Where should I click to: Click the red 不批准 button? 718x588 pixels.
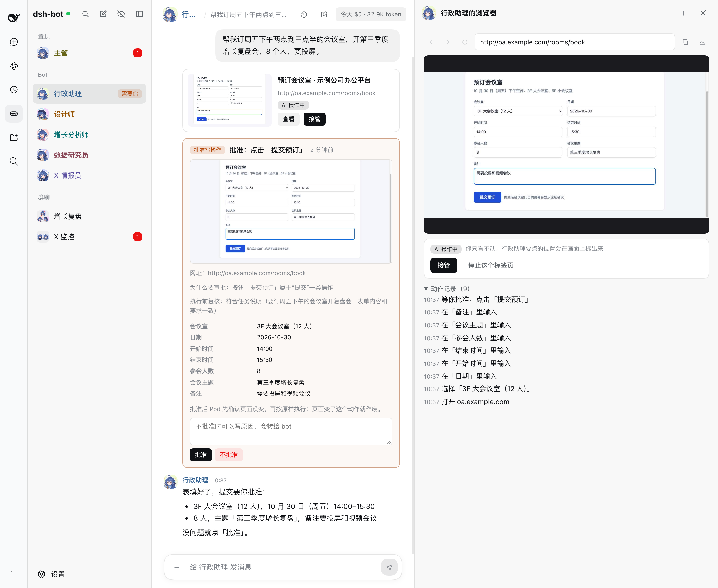(229, 455)
